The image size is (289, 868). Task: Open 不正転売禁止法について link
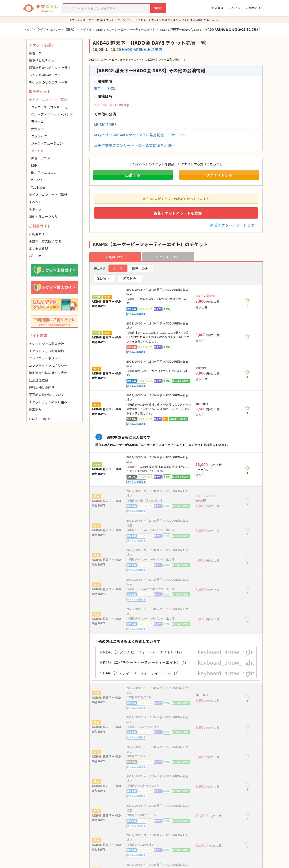[46, 395]
